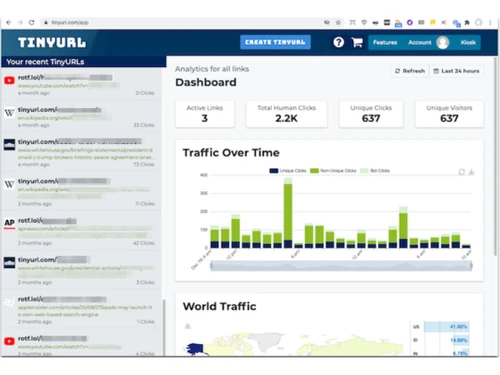The width and height of the screenshot is (500, 375).
Task: Click the chart download icon in Traffic Over Time
Action: click(x=471, y=172)
